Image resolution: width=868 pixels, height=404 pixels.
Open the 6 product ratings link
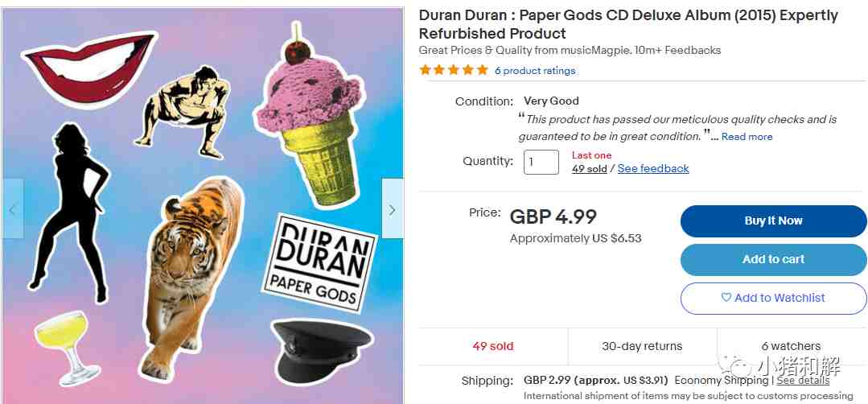pos(535,71)
